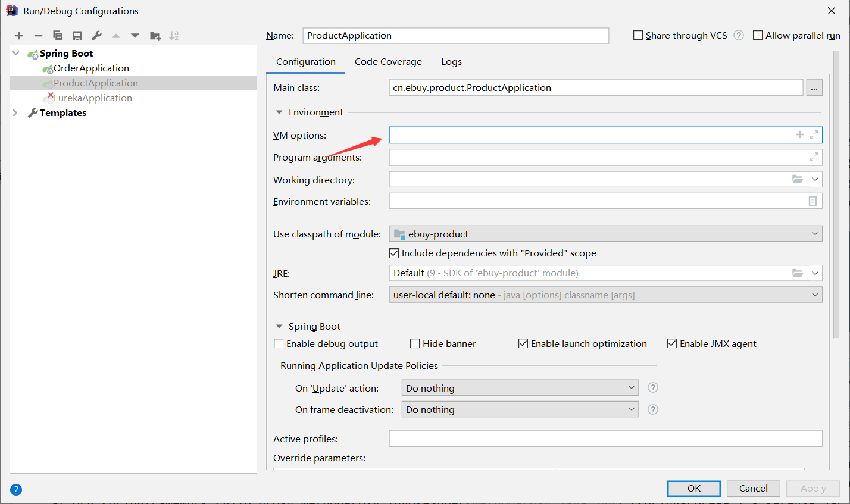This screenshot has width=850, height=504.
Task: Open the Environment variables editor icon
Action: (x=812, y=201)
